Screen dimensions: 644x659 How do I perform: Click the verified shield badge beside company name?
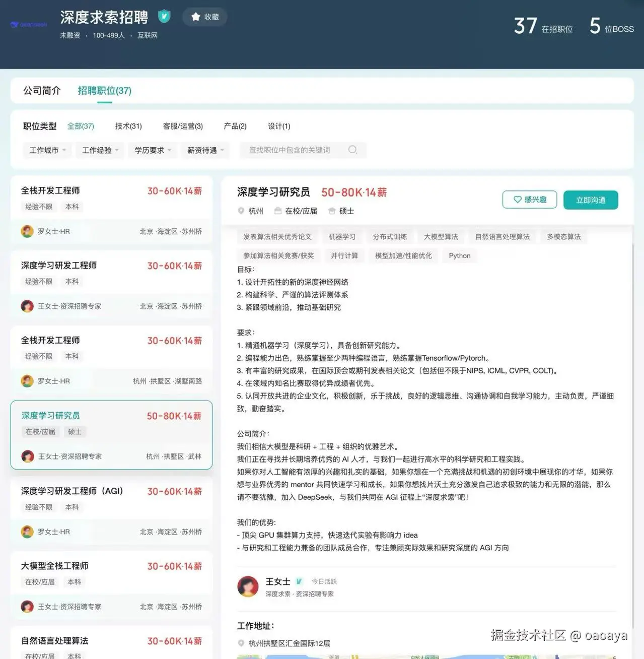[x=164, y=17]
